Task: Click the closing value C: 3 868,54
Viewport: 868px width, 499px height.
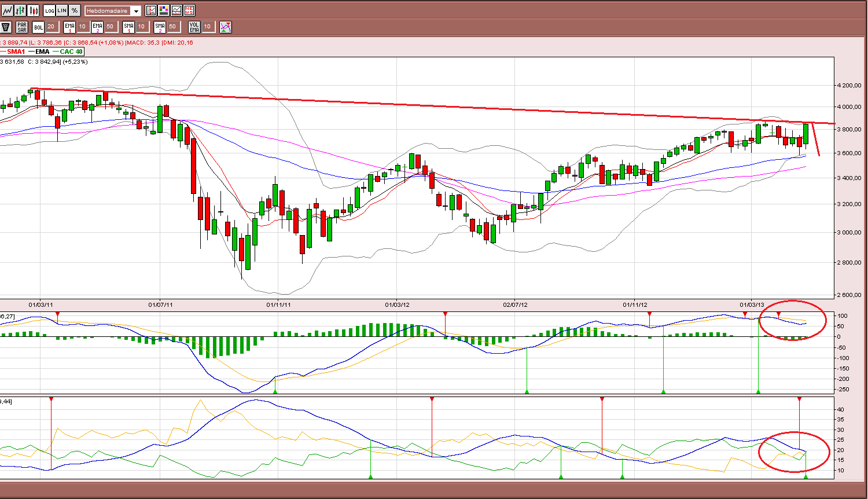Action: [x=80, y=43]
